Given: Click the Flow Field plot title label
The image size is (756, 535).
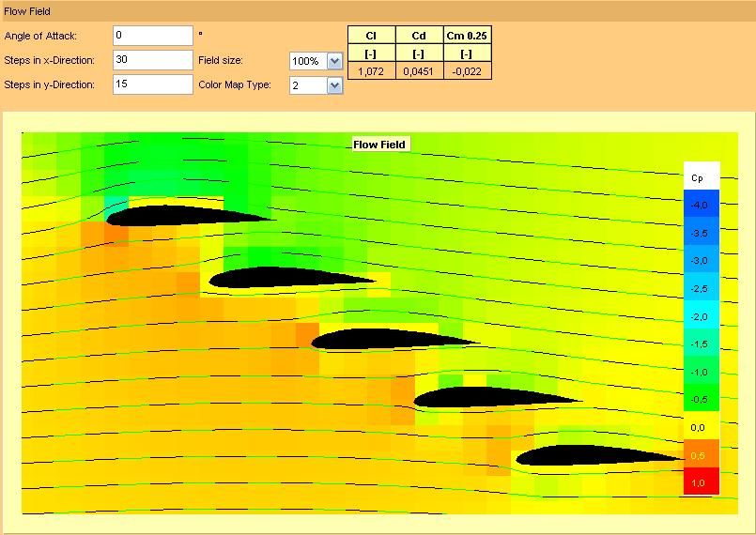Looking at the screenshot, I should (x=379, y=145).
